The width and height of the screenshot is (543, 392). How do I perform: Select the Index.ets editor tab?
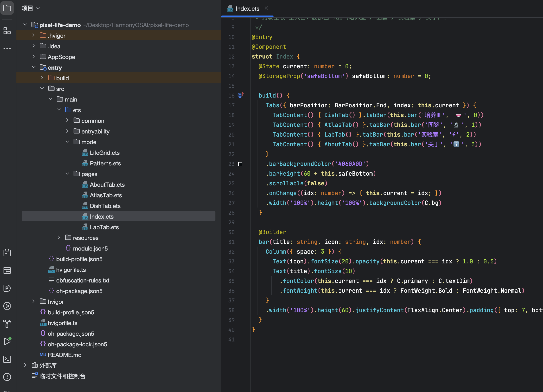point(243,9)
